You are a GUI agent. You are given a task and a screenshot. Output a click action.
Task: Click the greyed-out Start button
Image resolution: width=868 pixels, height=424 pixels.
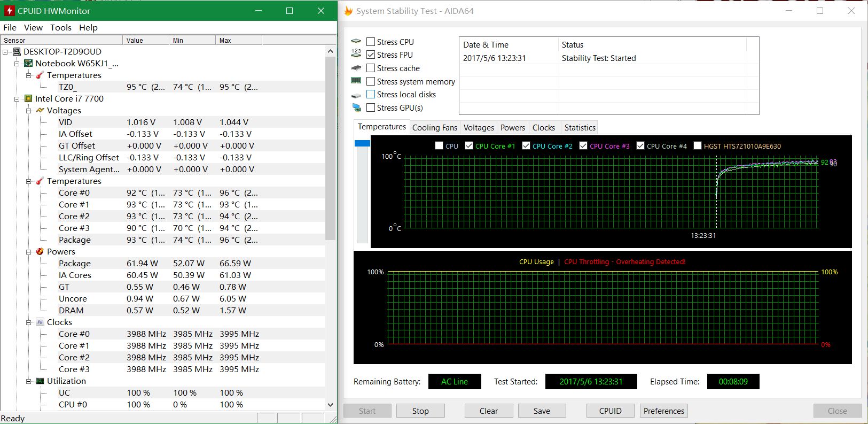367,411
